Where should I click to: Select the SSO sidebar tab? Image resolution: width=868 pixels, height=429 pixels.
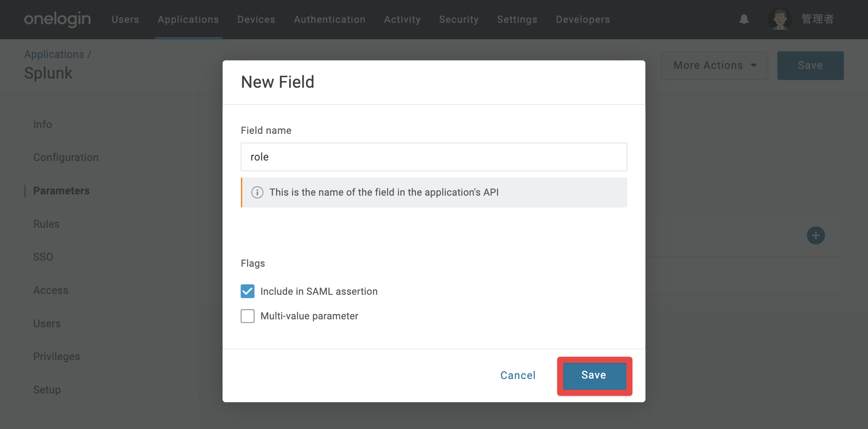[43, 257]
